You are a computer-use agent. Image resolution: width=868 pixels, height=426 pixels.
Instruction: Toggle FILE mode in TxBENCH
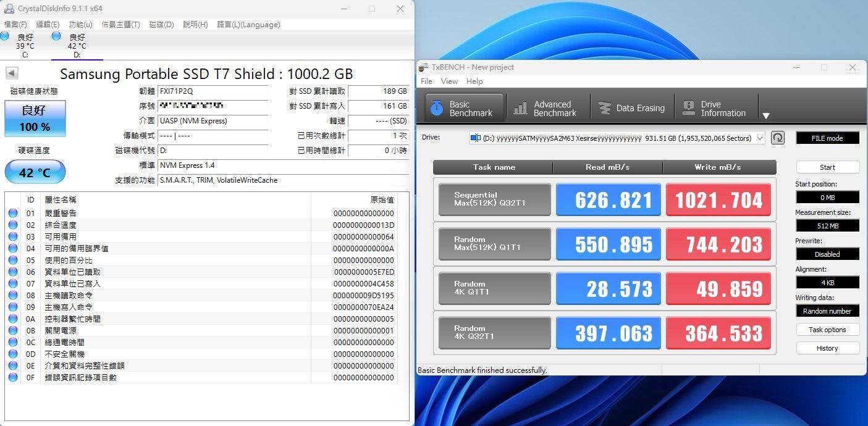pos(827,137)
